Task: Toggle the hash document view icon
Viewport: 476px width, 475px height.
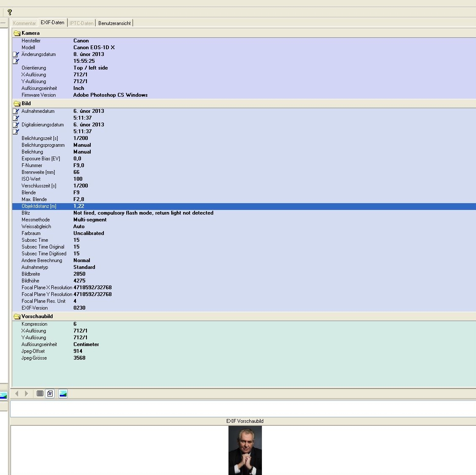Action: (50, 394)
